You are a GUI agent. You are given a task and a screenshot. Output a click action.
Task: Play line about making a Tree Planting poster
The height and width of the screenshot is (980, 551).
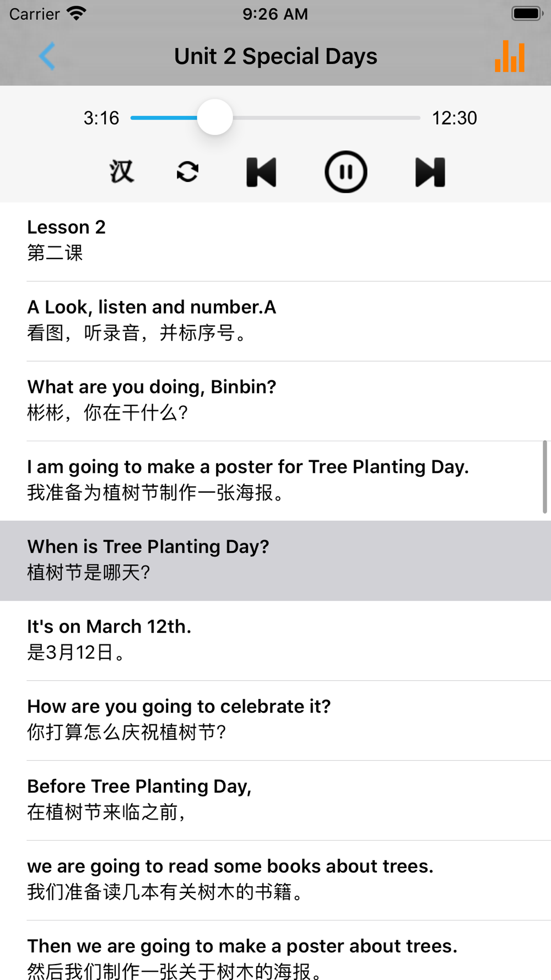[x=275, y=480]
